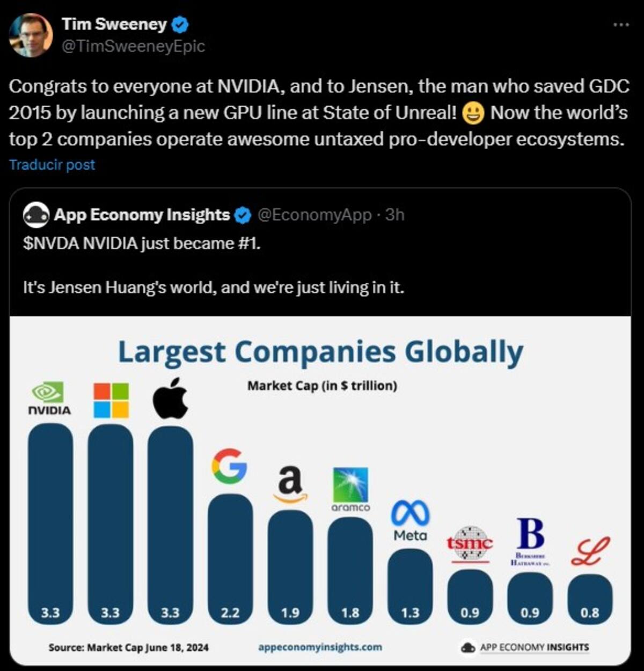644x671 pixels.
Task: Click the Tim Sweeney display name
Action: [115, 24]
